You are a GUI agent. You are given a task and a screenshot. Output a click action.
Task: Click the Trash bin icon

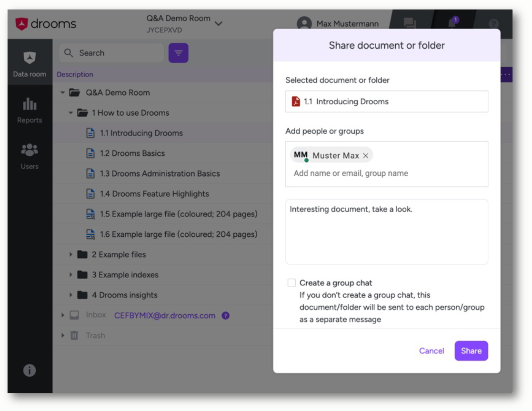pos(74,335)
